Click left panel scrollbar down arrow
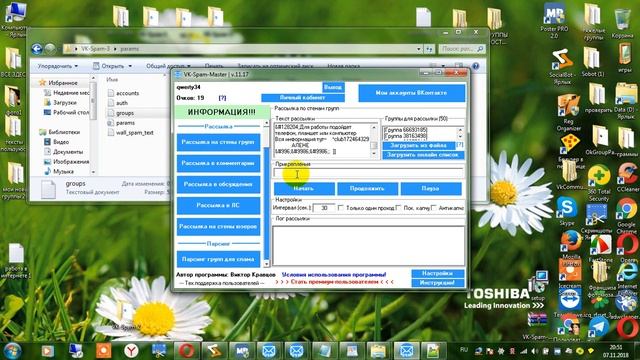 click(x=267, y=263)
